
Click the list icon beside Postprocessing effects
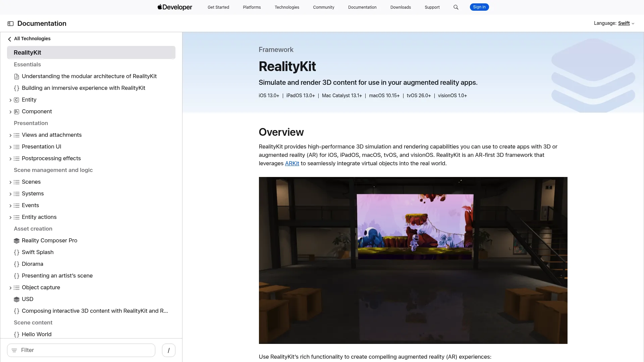coord(16,159)
